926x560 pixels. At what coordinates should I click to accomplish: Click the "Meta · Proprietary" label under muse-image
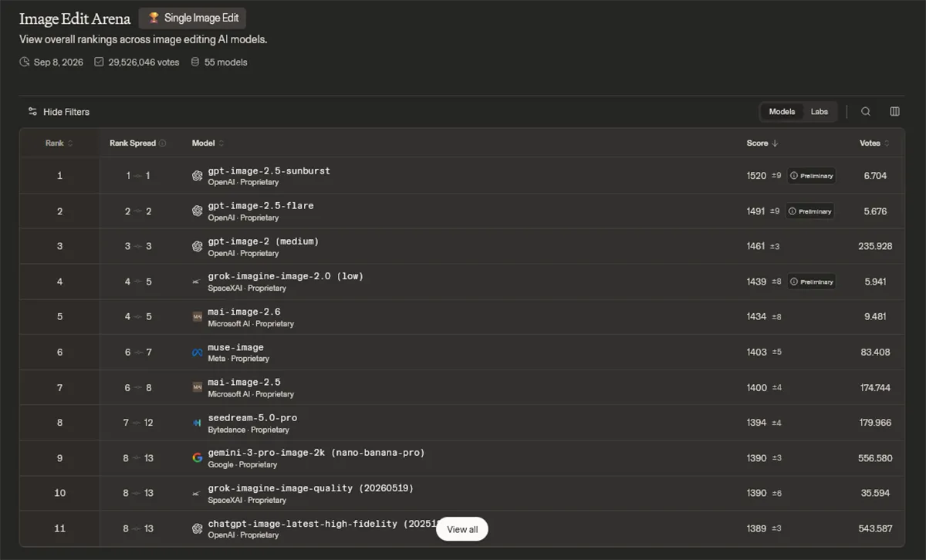click(238, 359)
